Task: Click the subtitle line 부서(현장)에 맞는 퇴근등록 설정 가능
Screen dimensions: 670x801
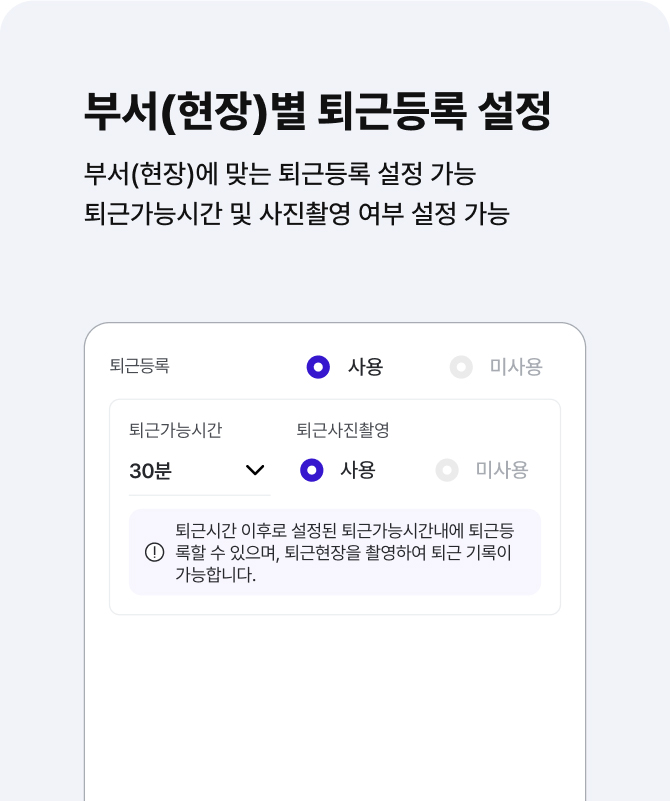Action: [x=280, y=173]
